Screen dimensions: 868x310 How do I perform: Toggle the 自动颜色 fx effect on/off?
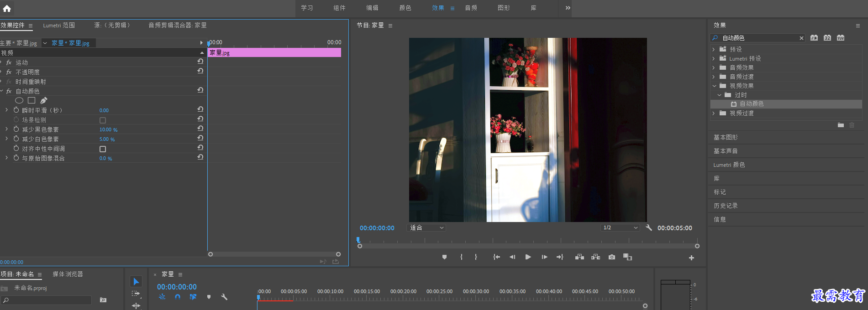9,91
